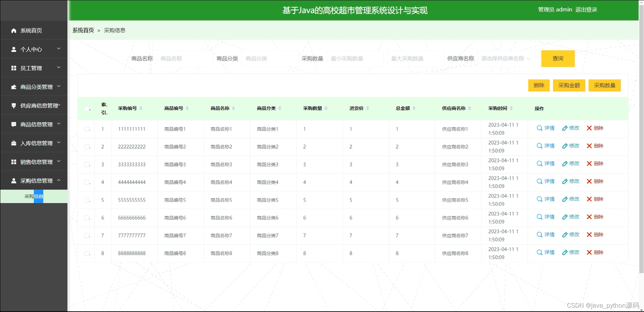Check the checkbox for row 8
Image resolution: width=644 pixels, height=312 pixels.
tap(87, 253)
